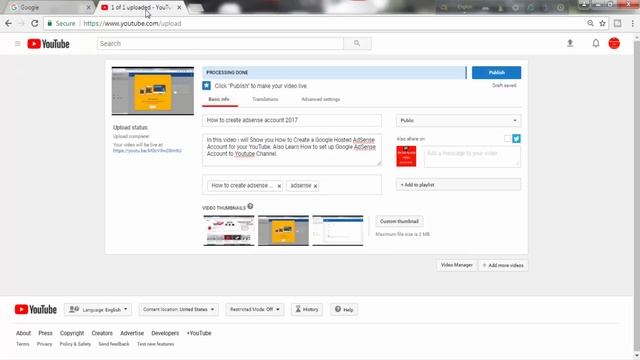The width and height of the screenshot is (640, 360).
Task: Click Add more videos
Action: (x=503, y=265)
